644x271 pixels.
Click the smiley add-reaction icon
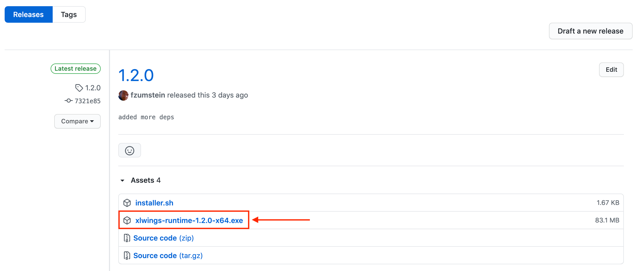pyautogui.click(x=129, y=150)
